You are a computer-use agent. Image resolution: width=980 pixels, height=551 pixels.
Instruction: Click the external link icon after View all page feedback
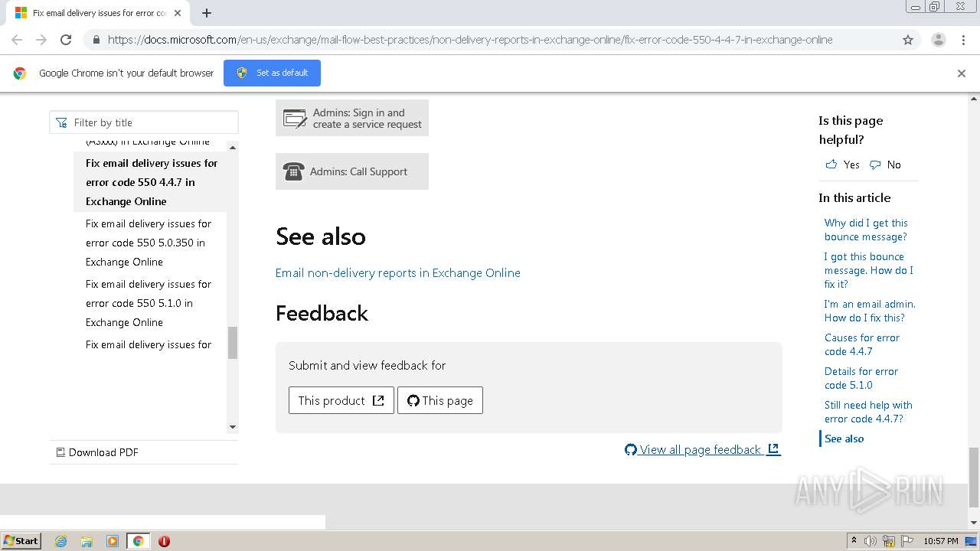[774, 449]
